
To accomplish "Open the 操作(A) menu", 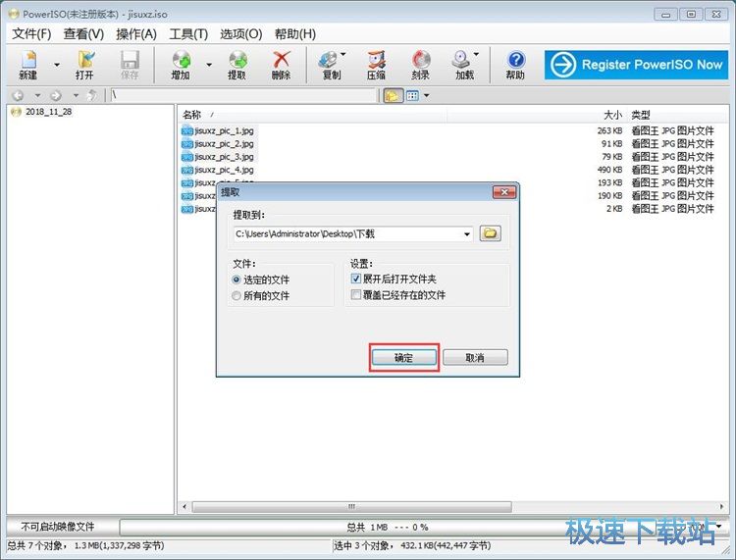I will [x=136, y=33].
